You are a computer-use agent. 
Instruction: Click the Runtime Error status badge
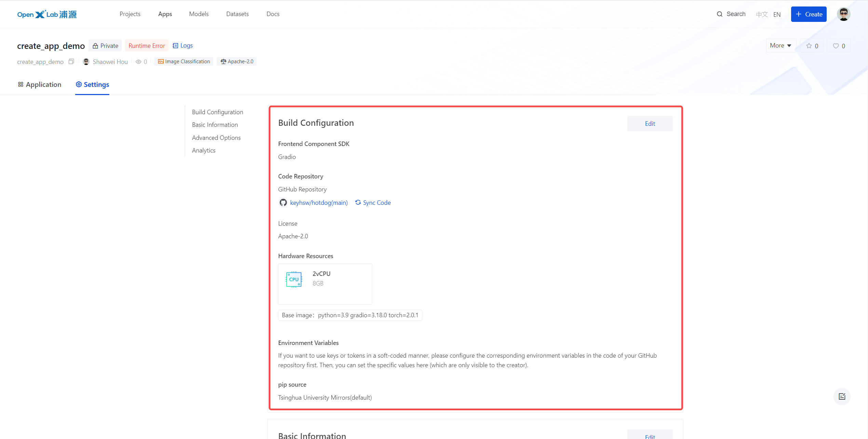pyautogui.click(x=147, y=45)
